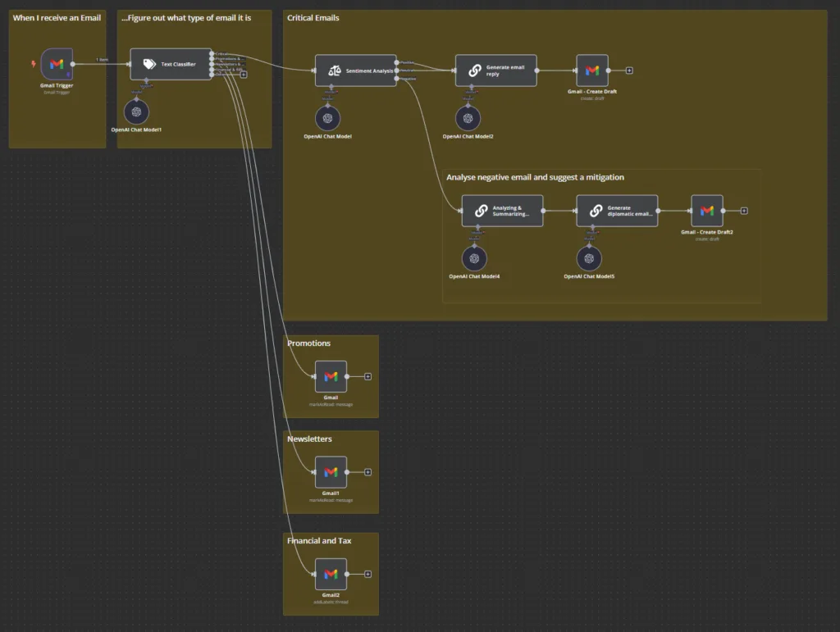This screenshot has height=632, width=840.
Task: Click the 'Gmail Trigger' node label
Action: (x=57, y=85)
